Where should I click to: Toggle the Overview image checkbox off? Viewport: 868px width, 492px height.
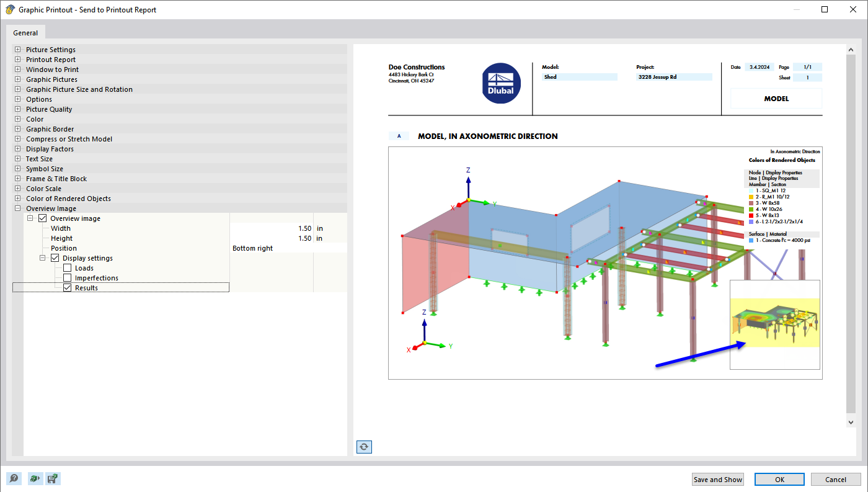[x=42, y=218]
